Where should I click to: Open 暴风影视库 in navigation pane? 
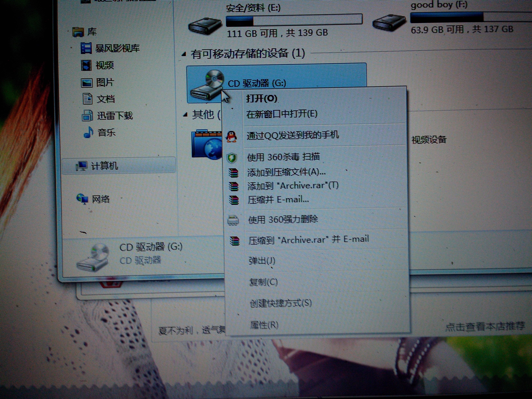click(117, 48)
